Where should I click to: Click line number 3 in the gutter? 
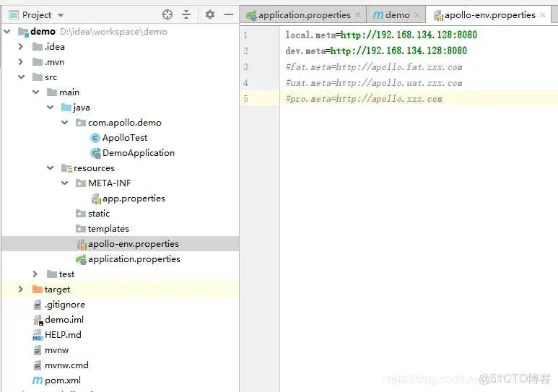tap(245, 67)
